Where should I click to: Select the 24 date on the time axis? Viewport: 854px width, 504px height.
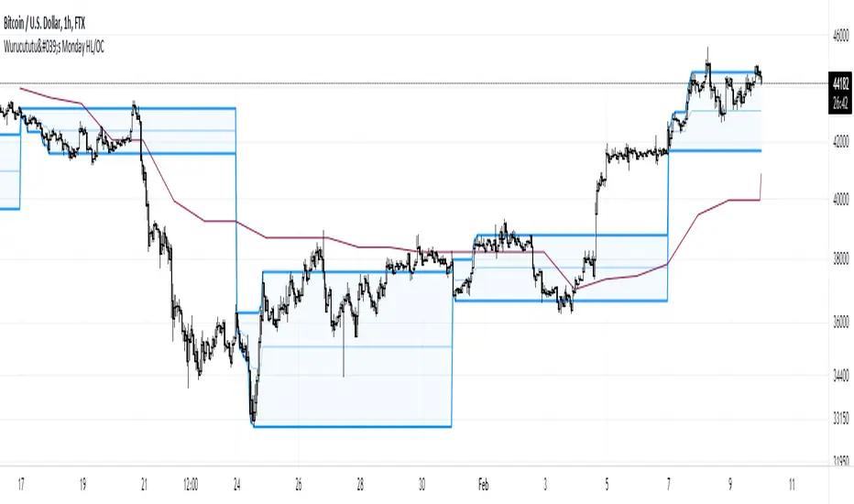pos(237,479)
